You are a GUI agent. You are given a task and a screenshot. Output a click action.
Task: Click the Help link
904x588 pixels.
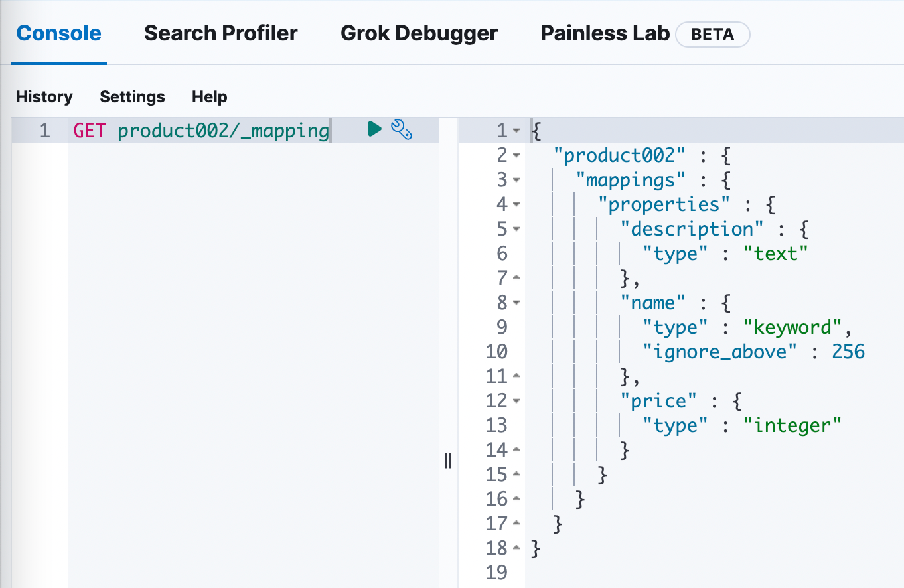tap(209, 97)
